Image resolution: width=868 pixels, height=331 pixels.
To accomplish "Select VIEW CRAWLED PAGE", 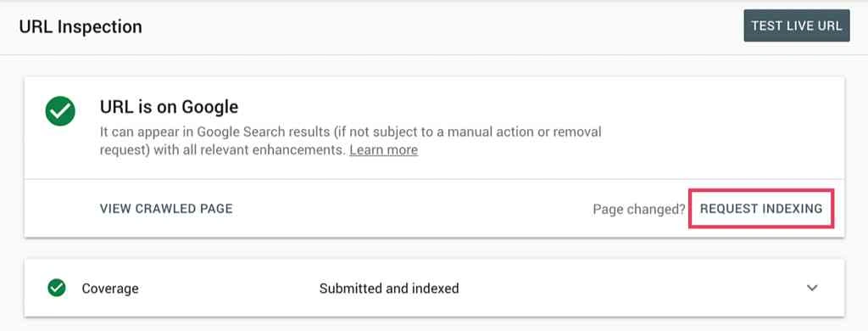I will [x=166, y=209].
